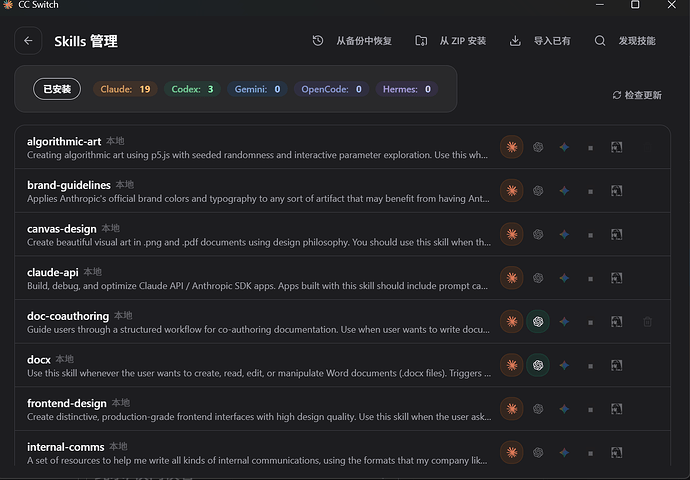The height and width of the screenshot is (480, 690).
Task: Check for updates with 检查更新
Action: coord(637,95)
